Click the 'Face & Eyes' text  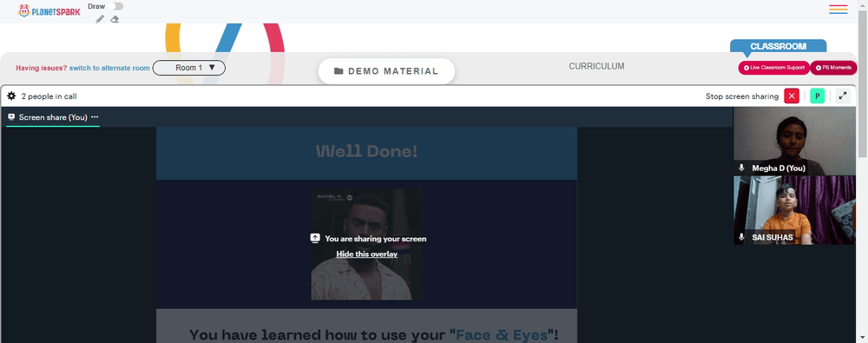click(x=502, y=335)
